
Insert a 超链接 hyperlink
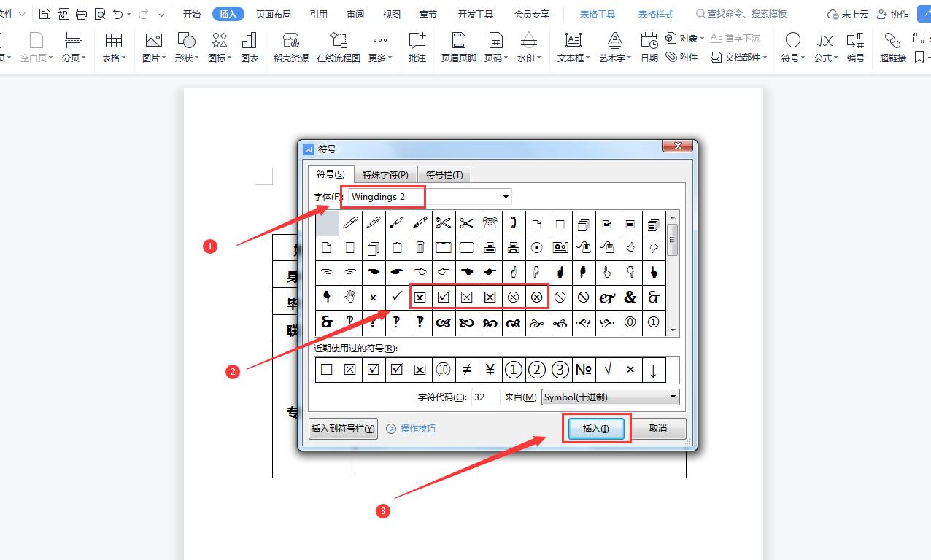pos(892,48)
